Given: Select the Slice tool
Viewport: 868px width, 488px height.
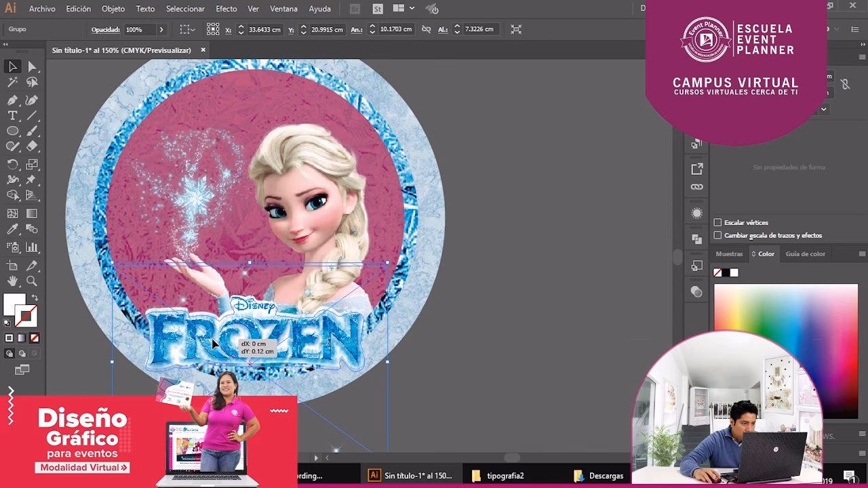Looking at the screenshot, I should pyautogui.click(x=32, y=266).
